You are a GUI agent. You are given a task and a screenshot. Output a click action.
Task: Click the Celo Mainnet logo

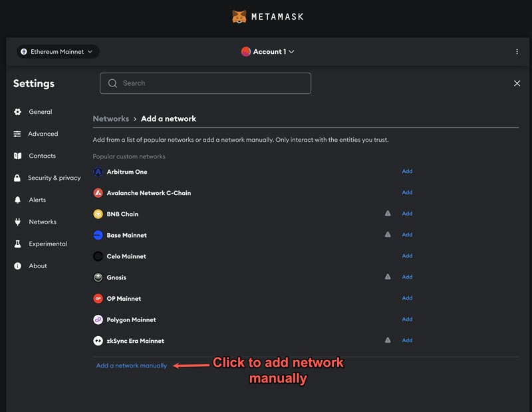point(98,256)
